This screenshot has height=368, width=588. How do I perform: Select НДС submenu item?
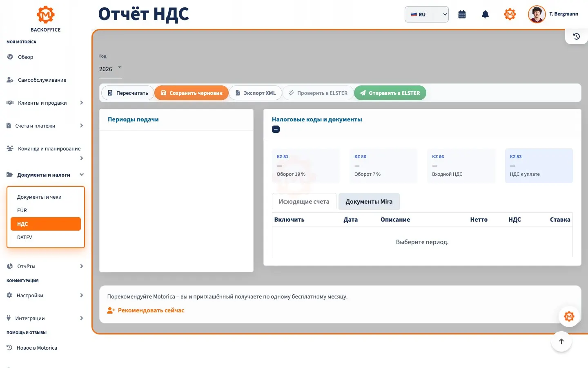(46, 224)
